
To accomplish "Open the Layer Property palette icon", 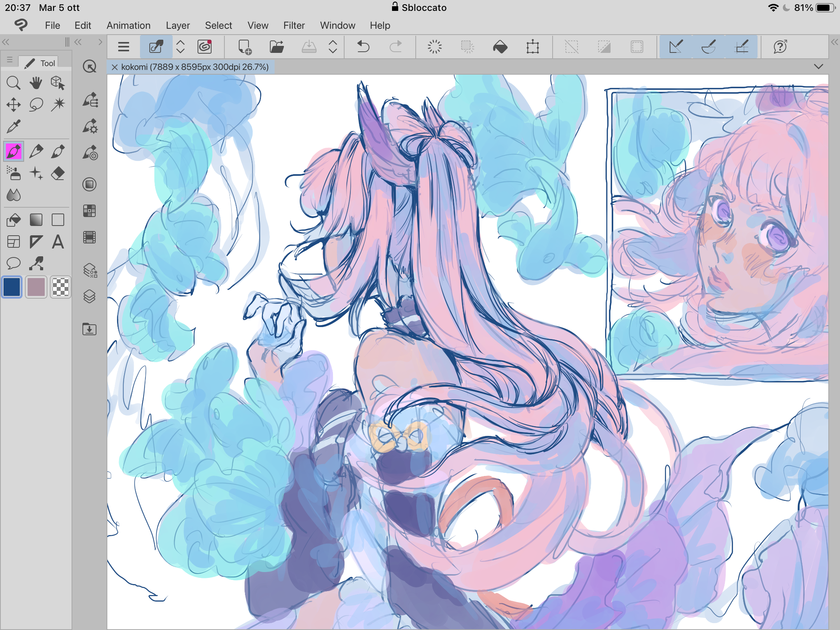I will click(90, 270).
